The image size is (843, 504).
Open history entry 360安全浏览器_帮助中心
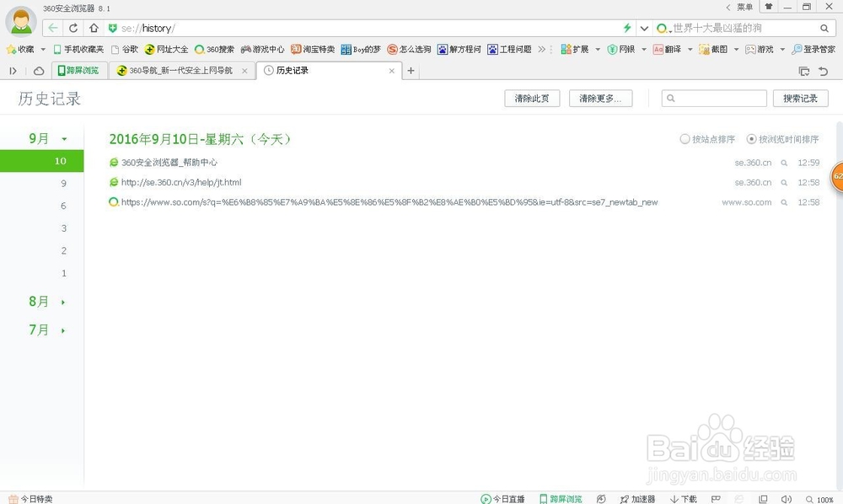tap(169, 163)
